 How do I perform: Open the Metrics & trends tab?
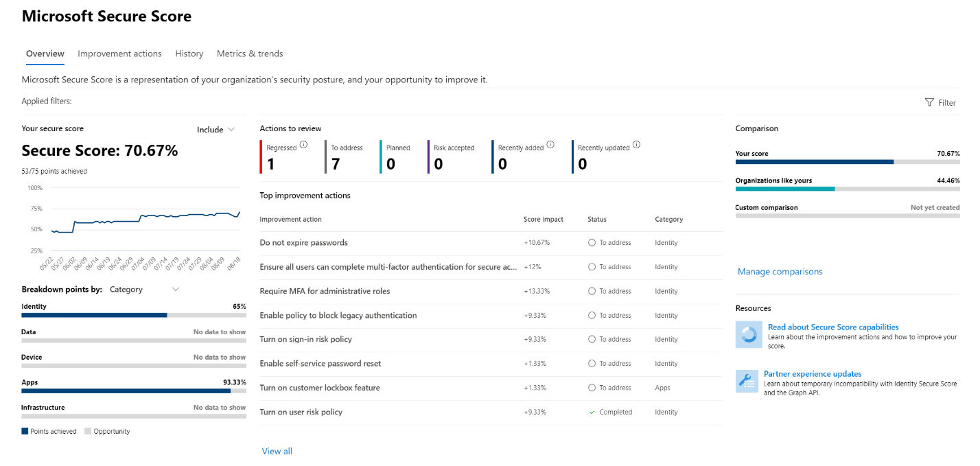coord(250,54)
